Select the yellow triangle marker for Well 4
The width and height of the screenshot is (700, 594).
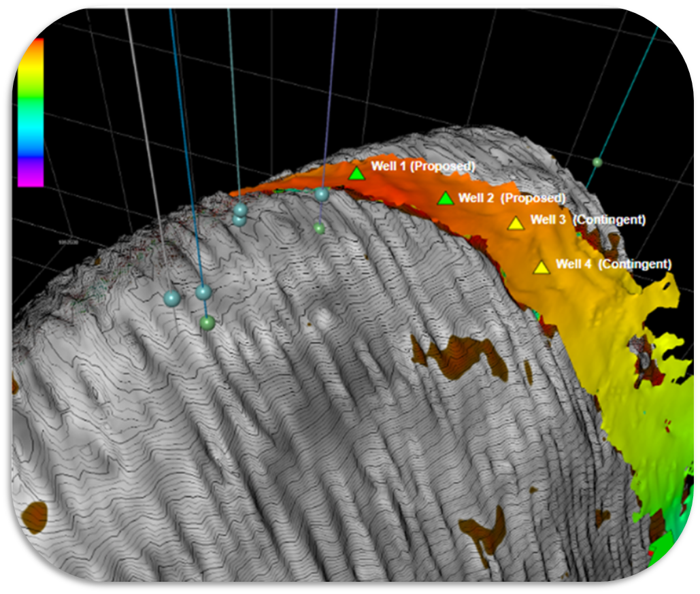tap(541, 268)
